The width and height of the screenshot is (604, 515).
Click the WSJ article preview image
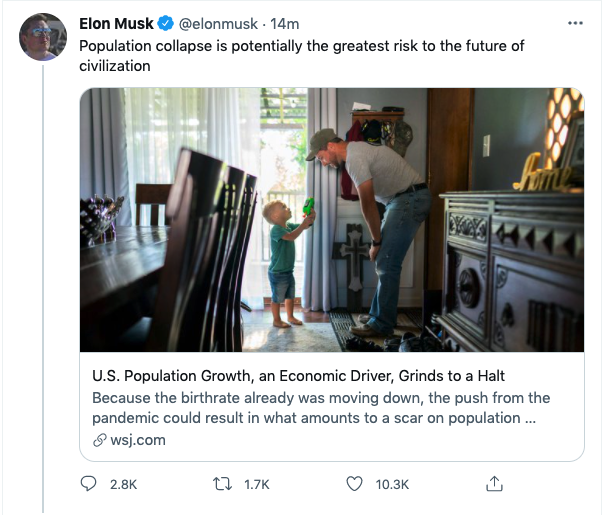(332, 220)
